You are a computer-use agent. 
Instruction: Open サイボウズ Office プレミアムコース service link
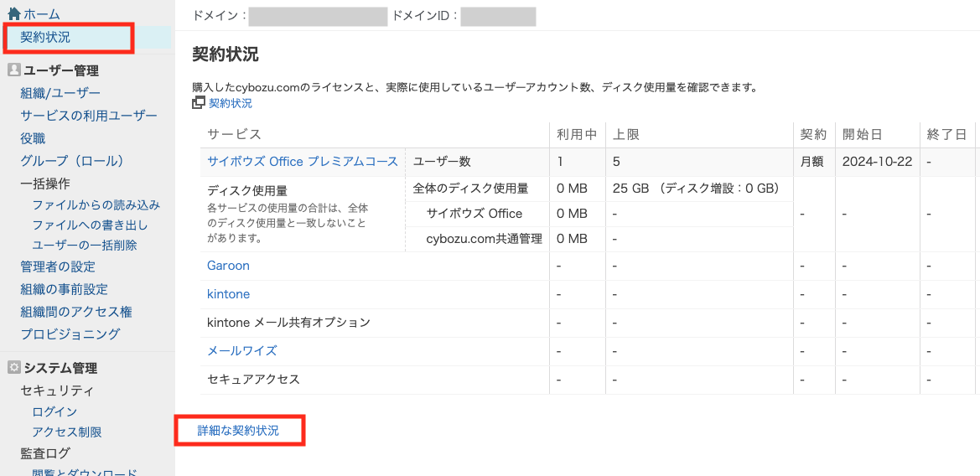pos(303,162)
